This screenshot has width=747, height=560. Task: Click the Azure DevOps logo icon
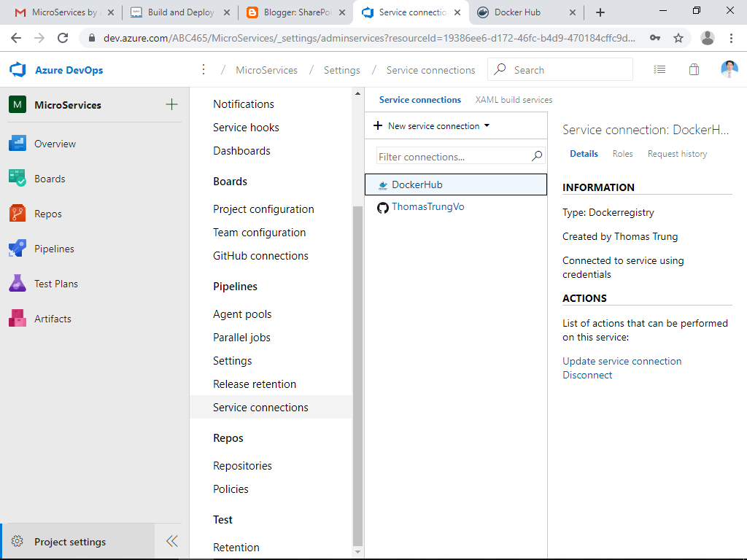tap(18, 70)
